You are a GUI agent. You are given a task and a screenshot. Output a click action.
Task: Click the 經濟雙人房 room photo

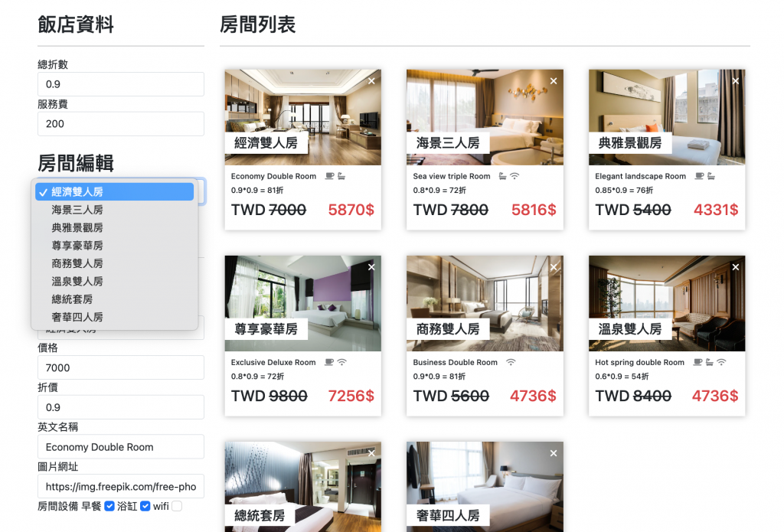click(303, 117)
